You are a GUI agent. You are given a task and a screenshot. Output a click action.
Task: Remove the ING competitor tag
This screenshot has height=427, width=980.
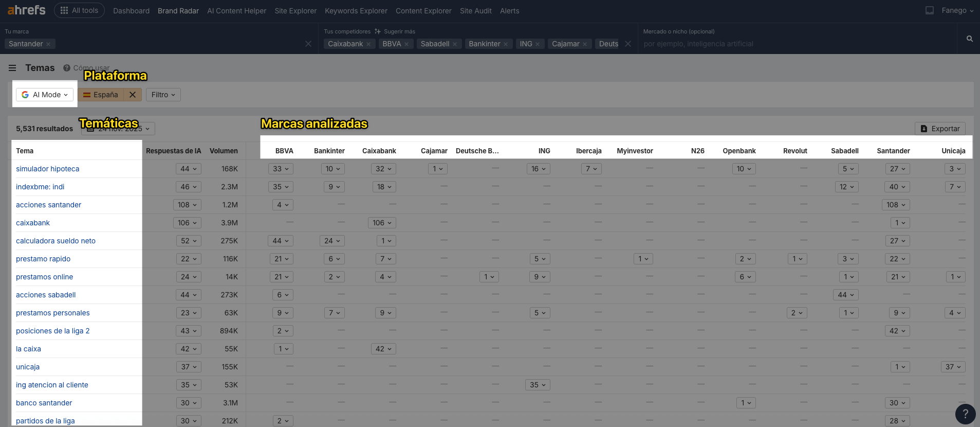pos(538,44)
